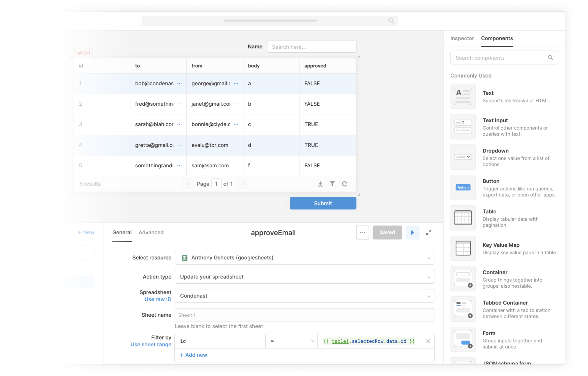The width and height of the screenshot is (588, 376).
Task: Select the Tabbed Container component icon
Action: pos(463,309)
